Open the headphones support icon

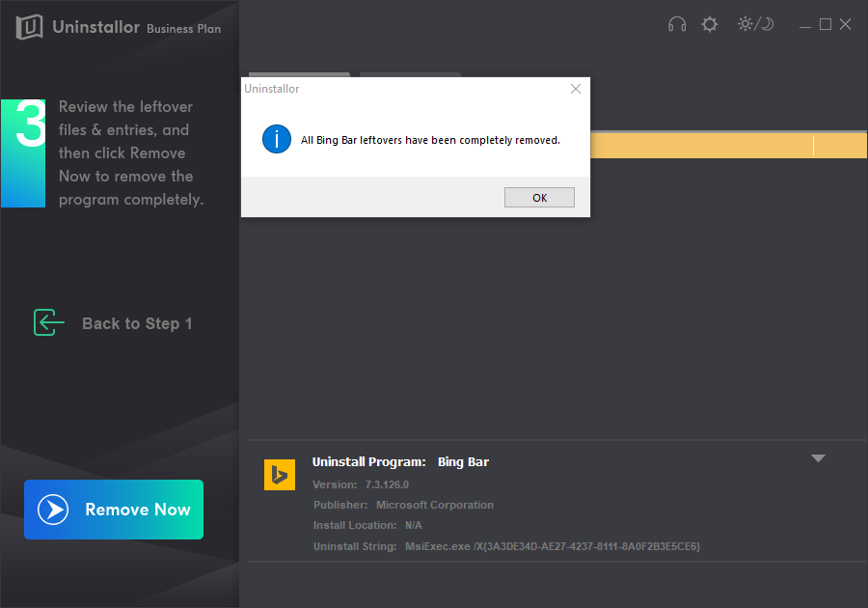(676, 24)
